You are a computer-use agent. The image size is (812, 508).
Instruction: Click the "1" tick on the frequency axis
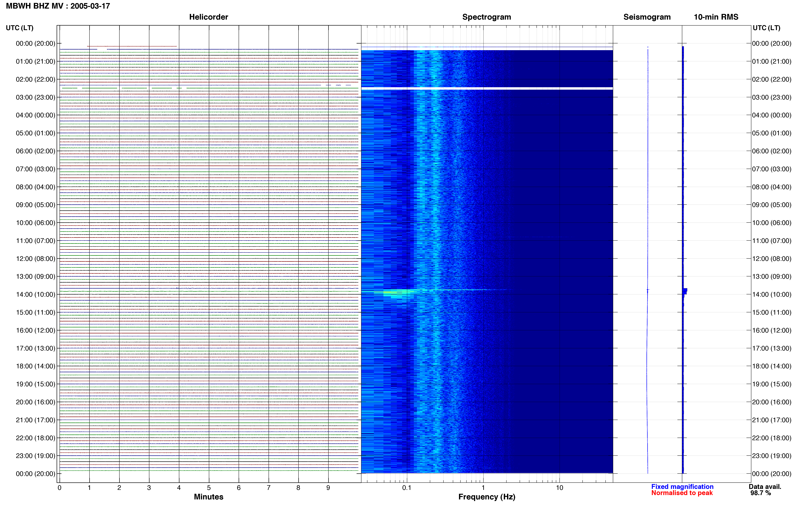pos(483,487)
